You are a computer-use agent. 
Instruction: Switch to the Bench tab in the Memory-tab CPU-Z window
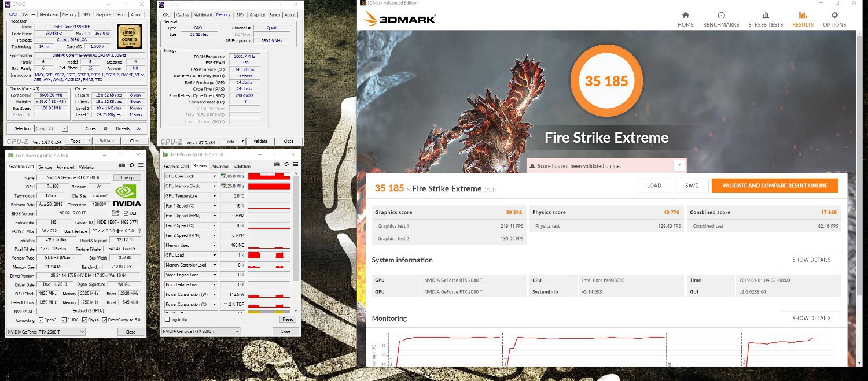(x=275, y=15)
